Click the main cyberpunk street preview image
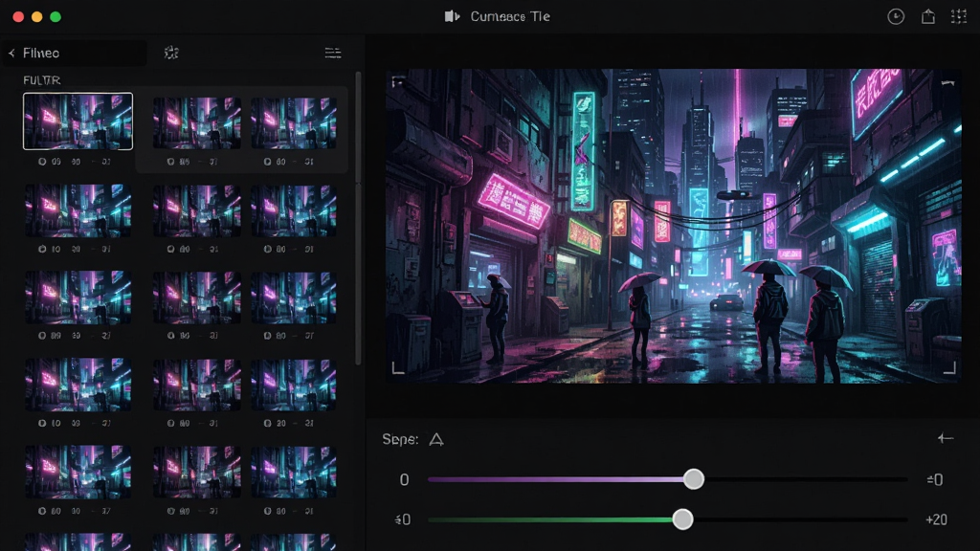Viewport: 980px width, 551px height. (673, 226)
